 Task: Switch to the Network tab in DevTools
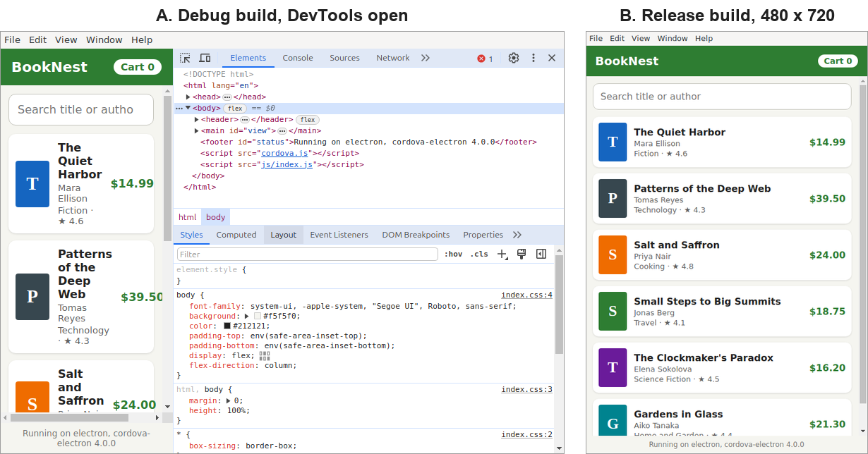point(393,58)
